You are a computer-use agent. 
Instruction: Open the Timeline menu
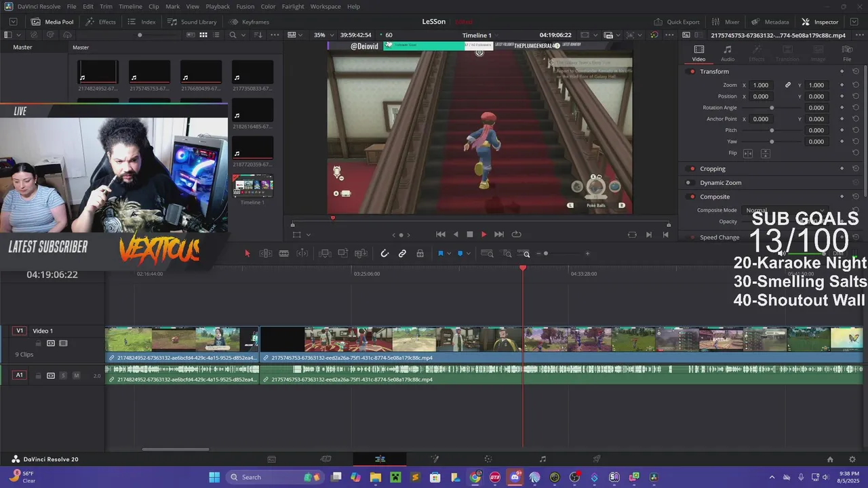[130, 6]
